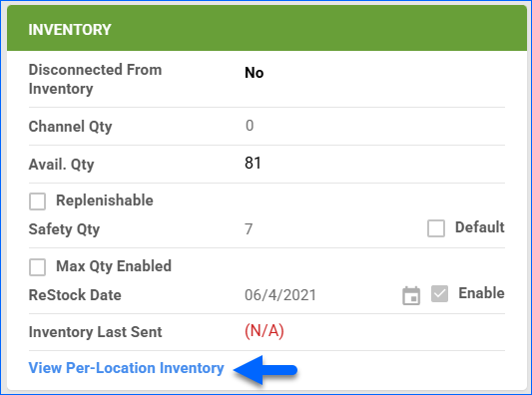Click the blue arrow pointing at link
Screen dimensions: 532x395
pos(266,370)
